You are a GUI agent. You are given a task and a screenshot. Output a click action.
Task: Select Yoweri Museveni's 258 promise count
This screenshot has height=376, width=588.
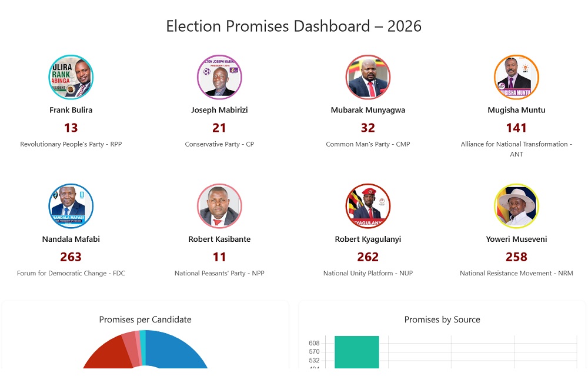(x=516, y=257)
